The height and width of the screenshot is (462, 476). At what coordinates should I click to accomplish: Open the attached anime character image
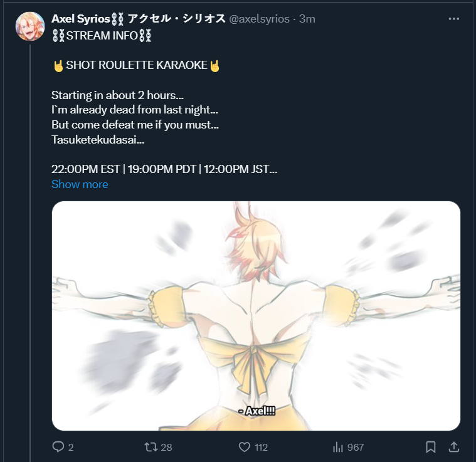tap(257, 316)
